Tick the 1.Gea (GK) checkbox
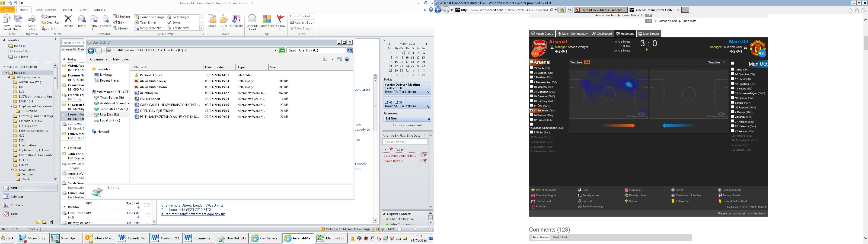 point(733,69)
